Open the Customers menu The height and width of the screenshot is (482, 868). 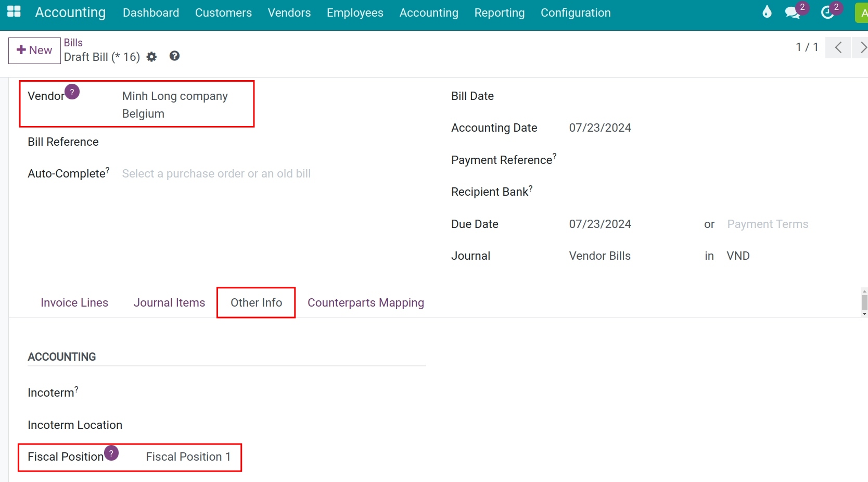tap(223, 12)
